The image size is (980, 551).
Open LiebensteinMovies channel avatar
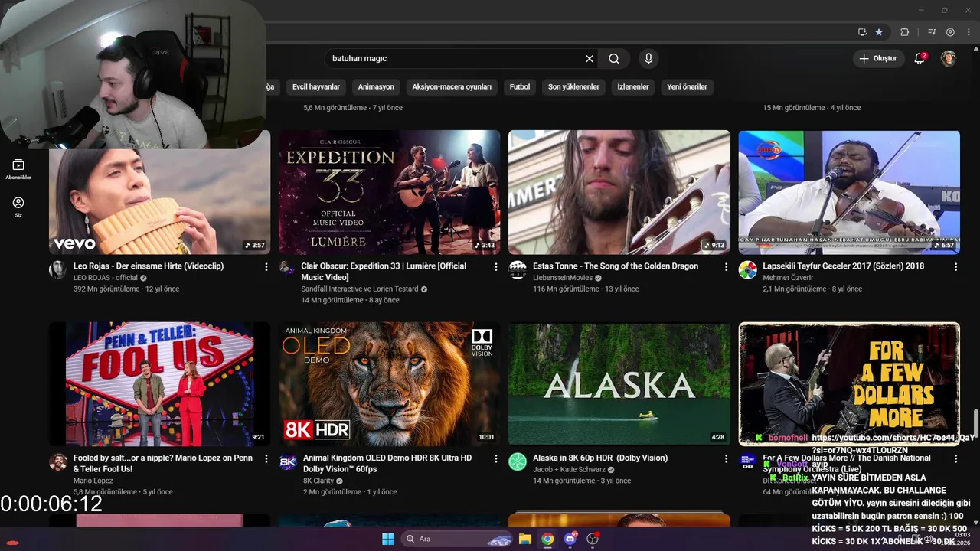(x=518, y=269)
